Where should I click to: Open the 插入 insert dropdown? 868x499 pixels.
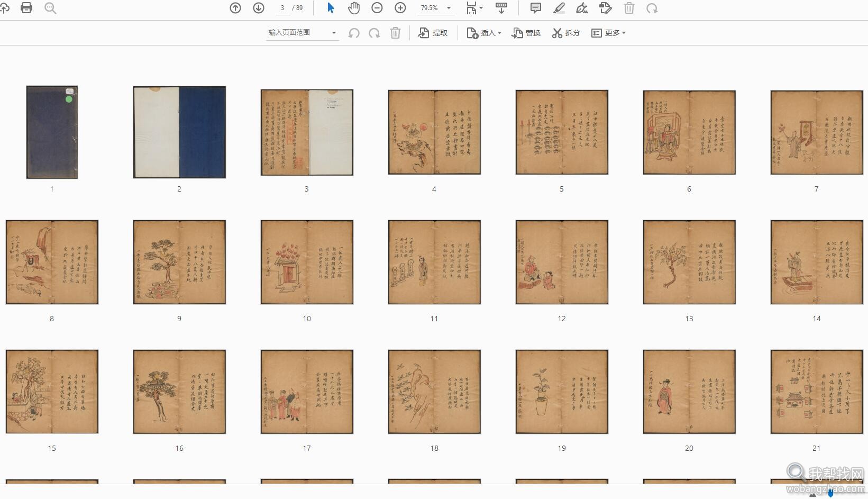coord(484,33)
